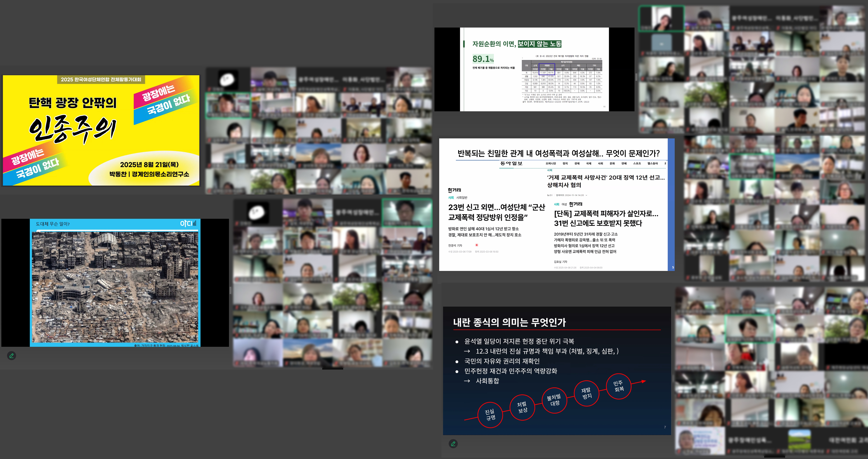Expand the chevron next to 업데이트 2024-11-14 14:20

click(586, 195)
